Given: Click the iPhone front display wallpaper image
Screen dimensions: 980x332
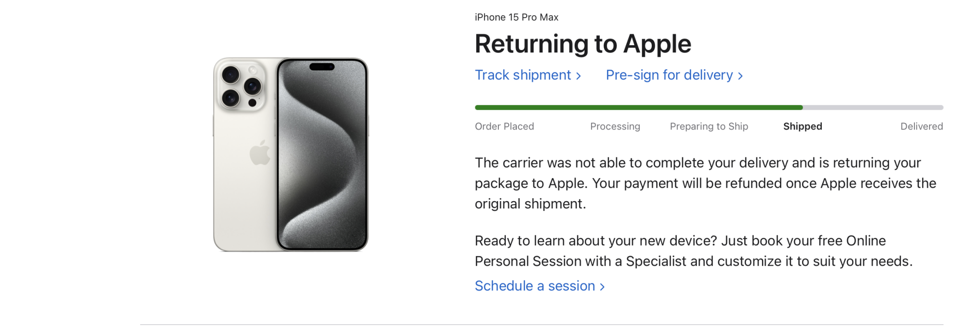Looking at the screenshot, I should 322,154.
